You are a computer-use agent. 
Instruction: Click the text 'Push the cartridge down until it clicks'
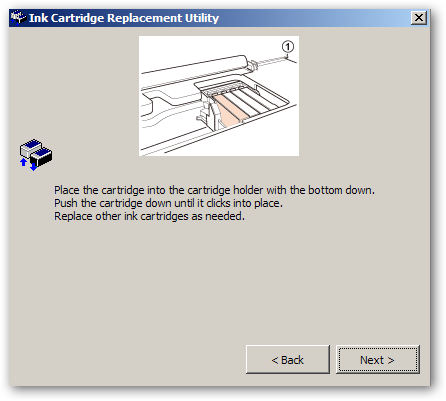point(143,203)
